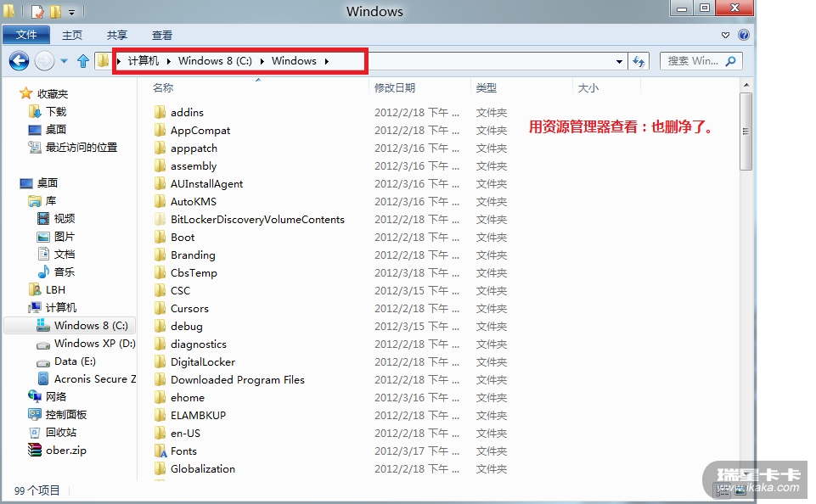Image resolution: width=816 pixels, height=504 pixels.
Task: Click scrollbar up arrow in file list
Action: click(x=746, y=85)
